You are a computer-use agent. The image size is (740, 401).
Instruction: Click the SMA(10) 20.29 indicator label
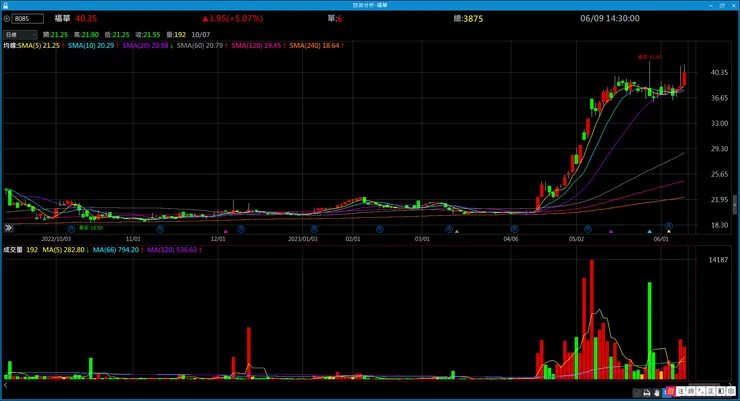pos(91,46)
